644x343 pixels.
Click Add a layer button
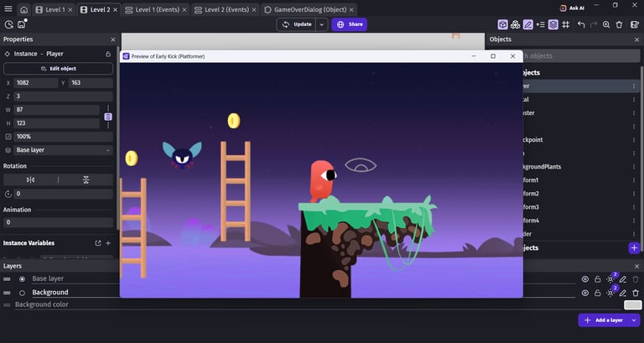click(x=604, y=320)
